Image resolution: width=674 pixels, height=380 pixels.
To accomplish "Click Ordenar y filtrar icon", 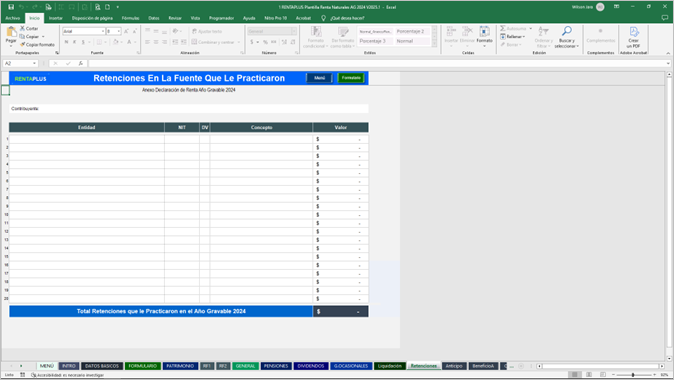I will coord(543,37).
